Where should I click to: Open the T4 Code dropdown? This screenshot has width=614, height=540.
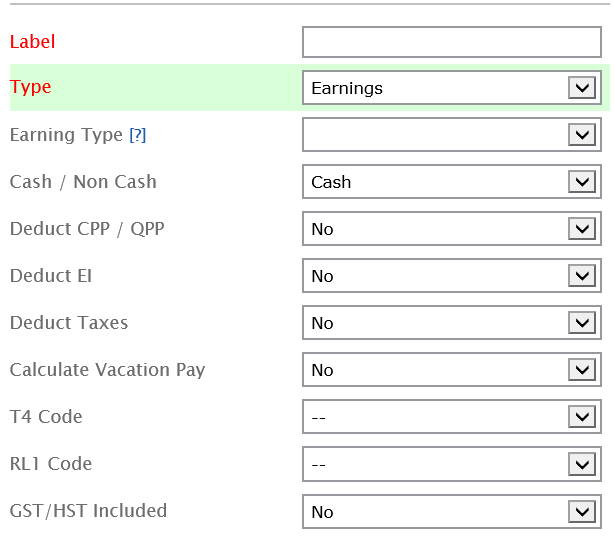point(451,417)
